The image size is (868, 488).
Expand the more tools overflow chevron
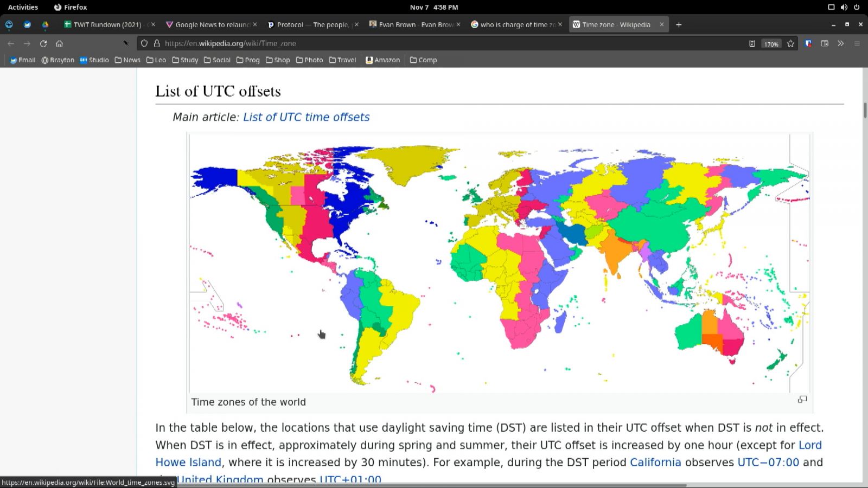841,43
